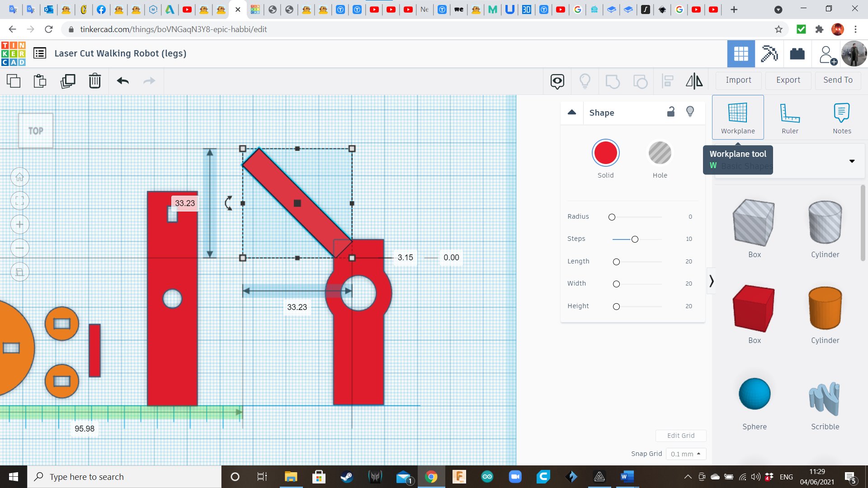Open the Ruler tool

790,118
